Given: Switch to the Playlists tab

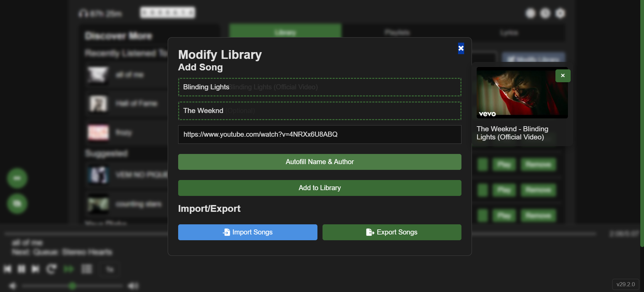Looking at the screenshot, I should pos(397,32).
